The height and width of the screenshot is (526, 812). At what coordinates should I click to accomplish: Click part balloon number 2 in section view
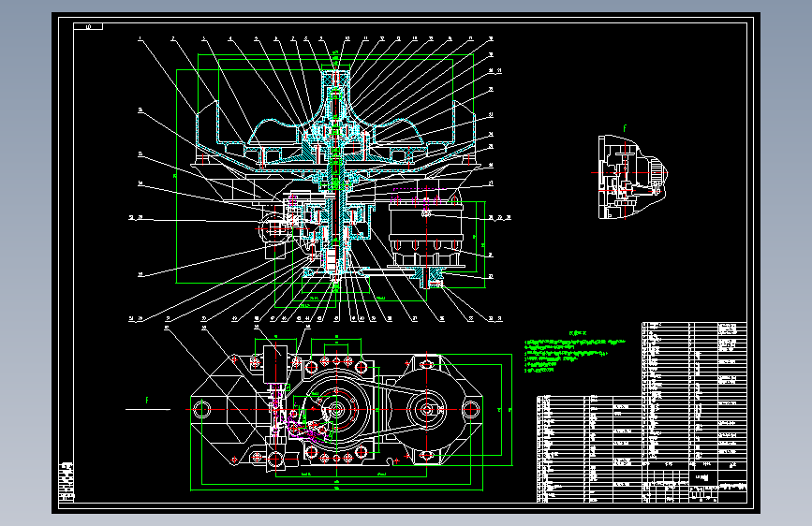(x=173, y=38)
